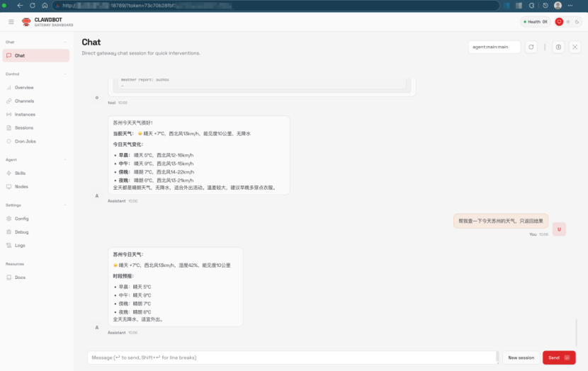This screenshot has height=371, width=588.
Task: Open the Cron Jobs page in the sidebar
Action: [25, 142]
